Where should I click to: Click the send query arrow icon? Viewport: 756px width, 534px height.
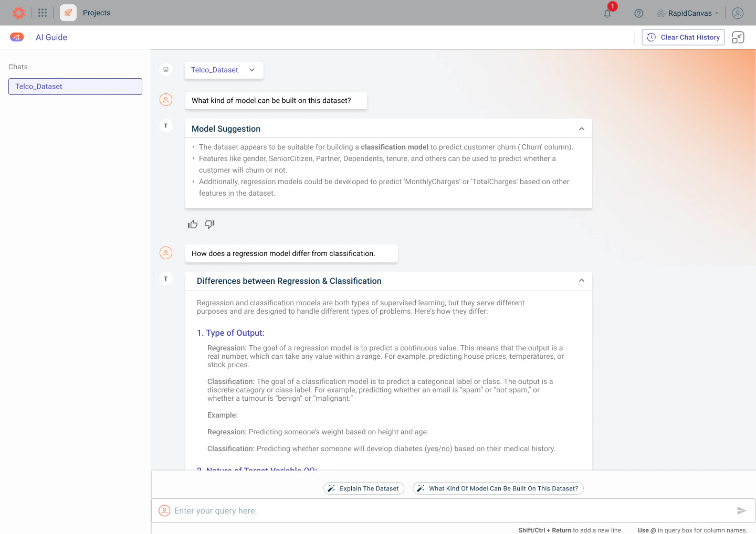pos(742,510)
